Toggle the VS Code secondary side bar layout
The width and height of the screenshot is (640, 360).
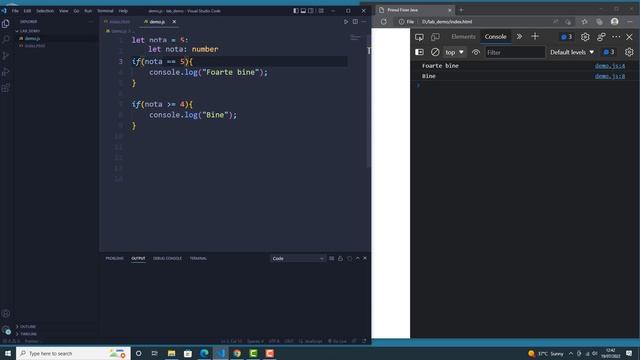(x=311, y=11)
